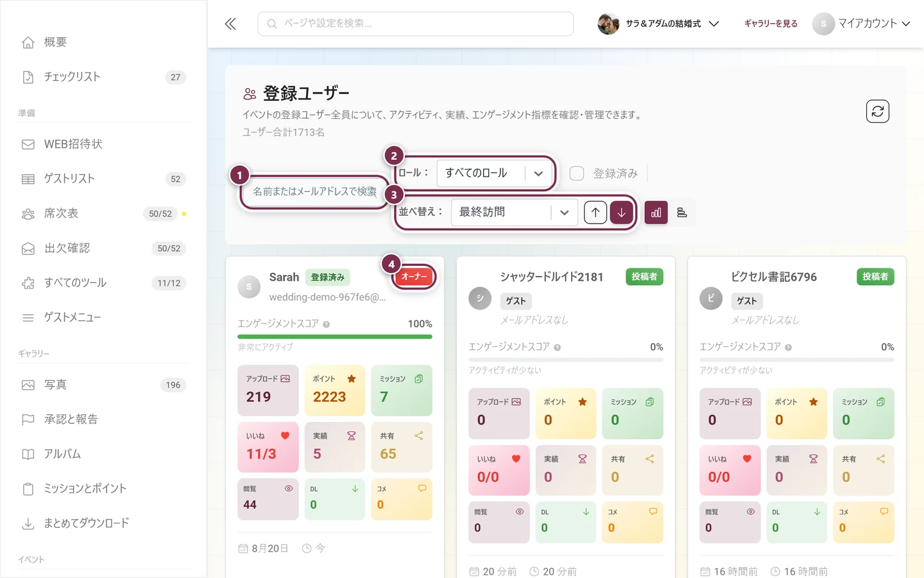
Task: Click Sarah's いいね heart tile
Action: coord(268,447)
